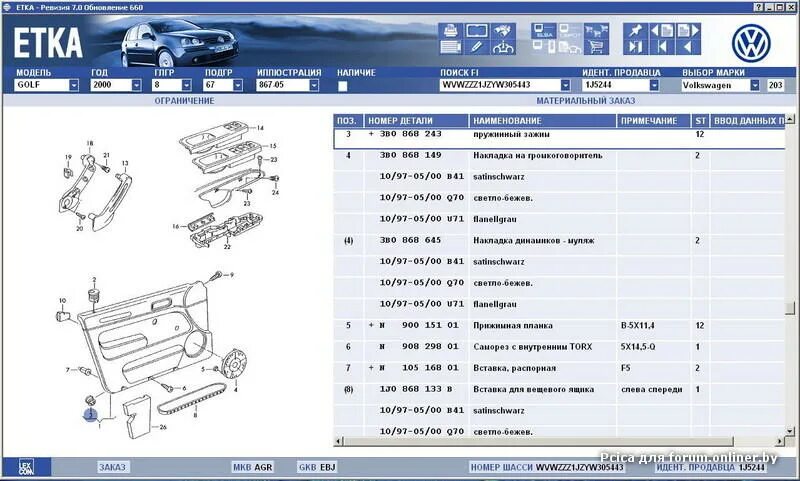800x481 pixels.
Task: Click the parts list scroll-up arrow
Action: point(790,119)
